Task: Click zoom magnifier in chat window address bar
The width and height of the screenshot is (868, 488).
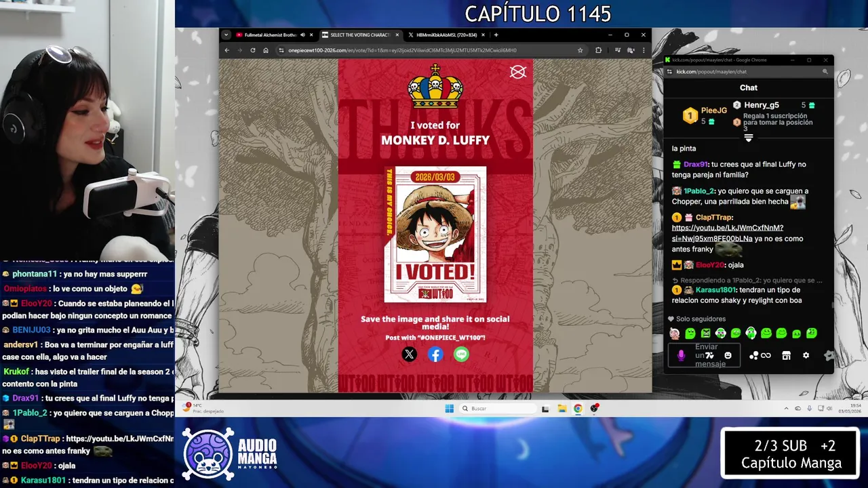Action: tap(825, 71)
